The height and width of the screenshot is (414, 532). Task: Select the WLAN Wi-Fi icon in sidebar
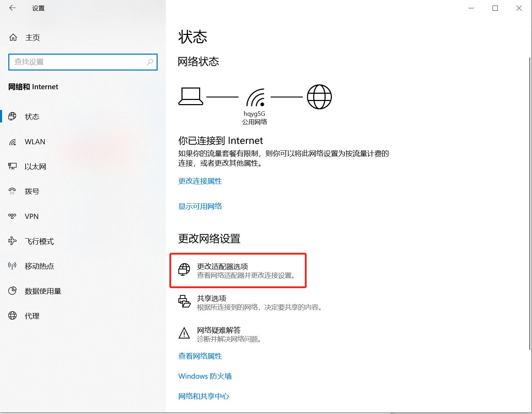click(x=13, y=142)
